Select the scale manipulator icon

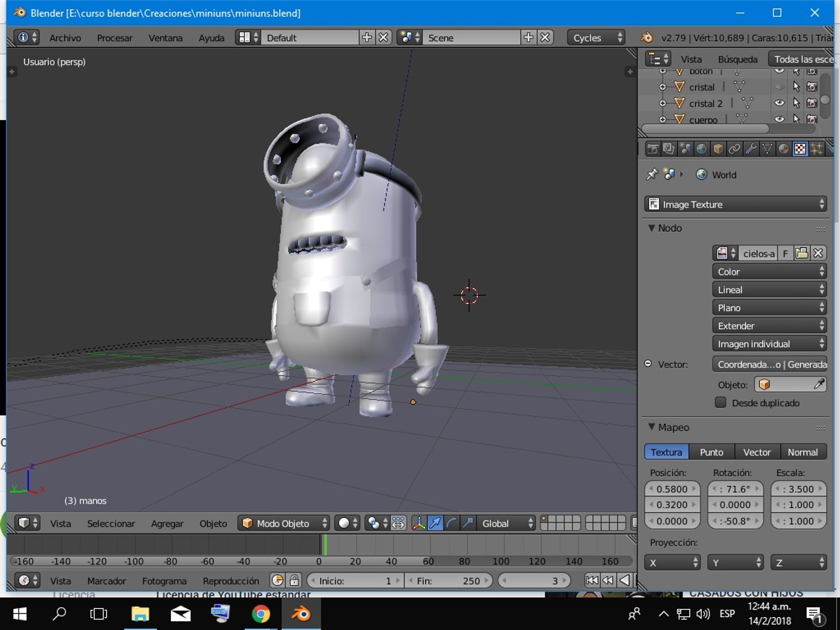468,523
